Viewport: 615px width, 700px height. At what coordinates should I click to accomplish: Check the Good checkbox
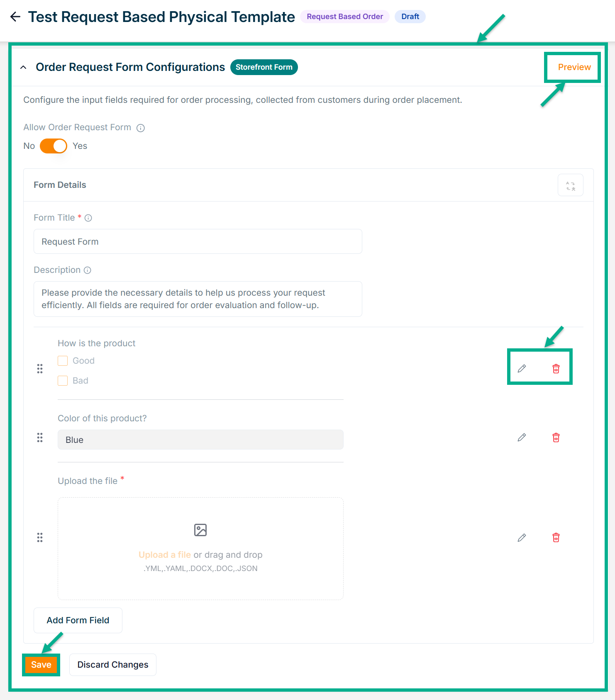coord(63,361)
